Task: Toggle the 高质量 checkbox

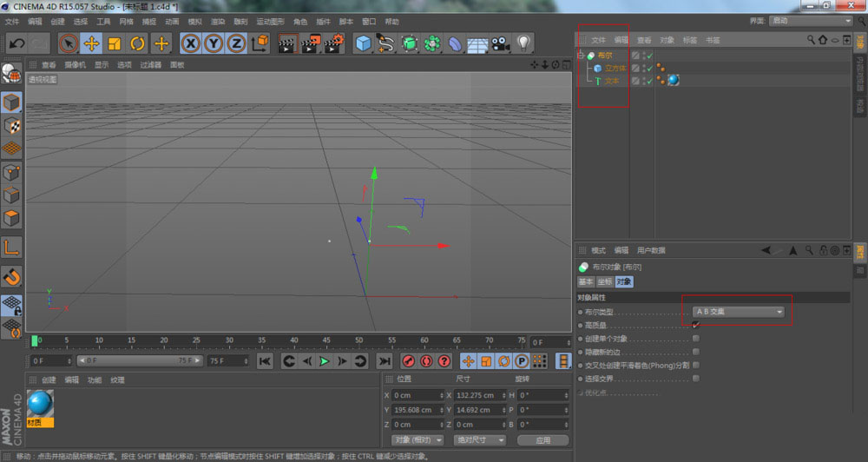Action: [696, 325]
